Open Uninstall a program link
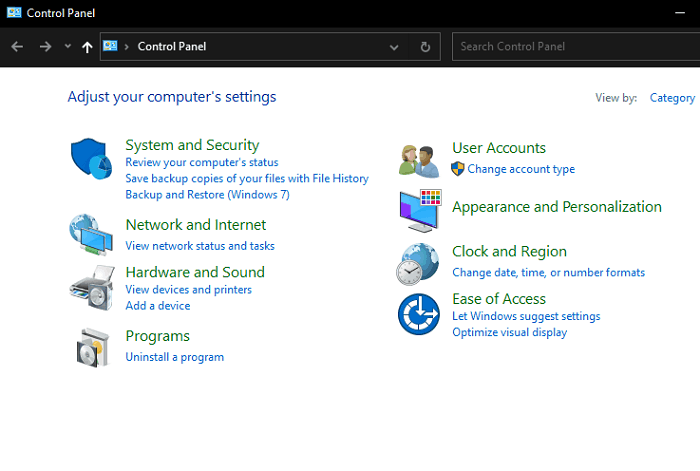Screen dimensions: 700x471 (174, 357)
